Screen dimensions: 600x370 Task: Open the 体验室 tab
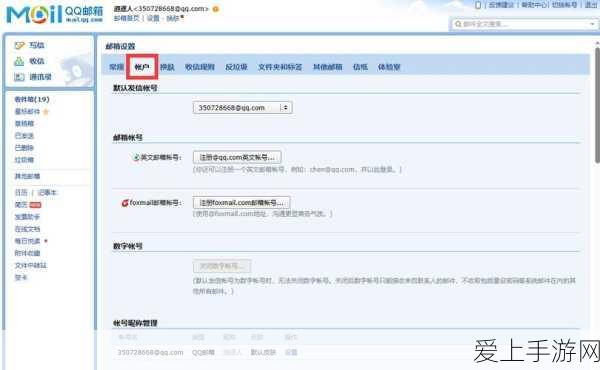point(389,67)
